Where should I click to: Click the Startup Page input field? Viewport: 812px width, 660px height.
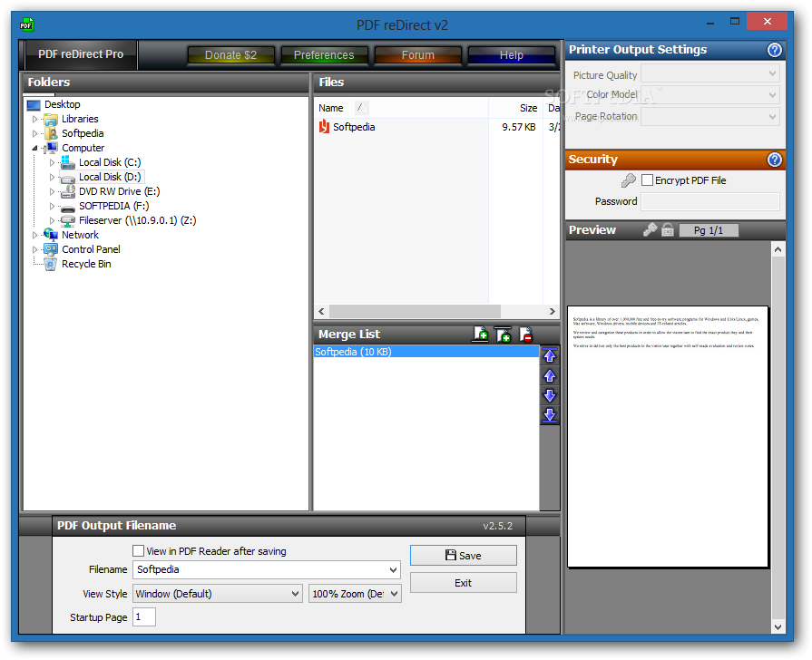pos(144,617)
